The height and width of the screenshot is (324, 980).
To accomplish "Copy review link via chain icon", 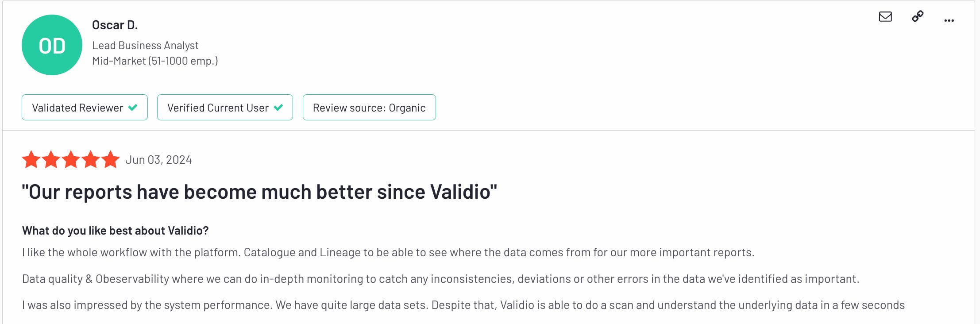I will pos(918,17).
